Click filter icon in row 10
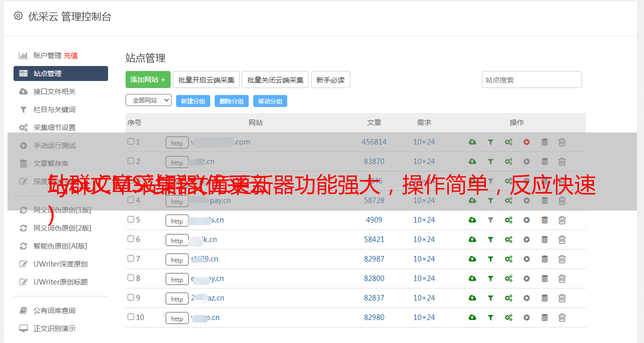The height and width of the screenshot is (343, 644). [490, 317]
